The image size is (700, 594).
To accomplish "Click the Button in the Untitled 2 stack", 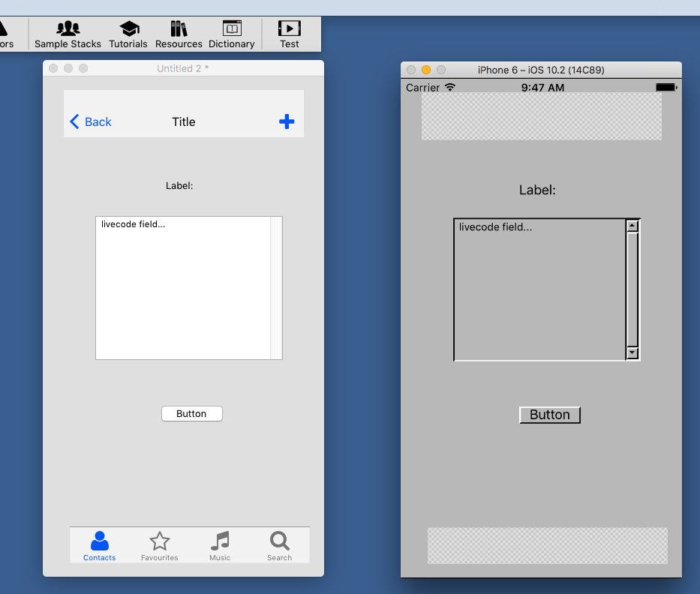I will coord(191,414).
